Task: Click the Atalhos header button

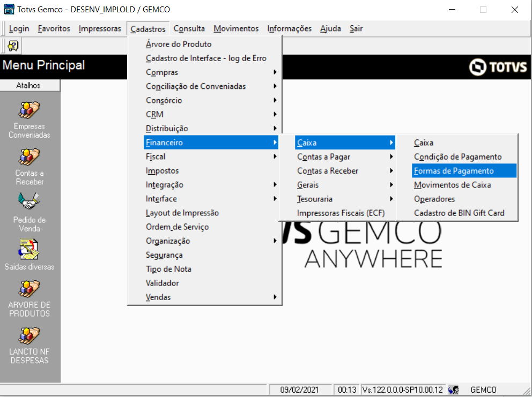Action: 30,85
